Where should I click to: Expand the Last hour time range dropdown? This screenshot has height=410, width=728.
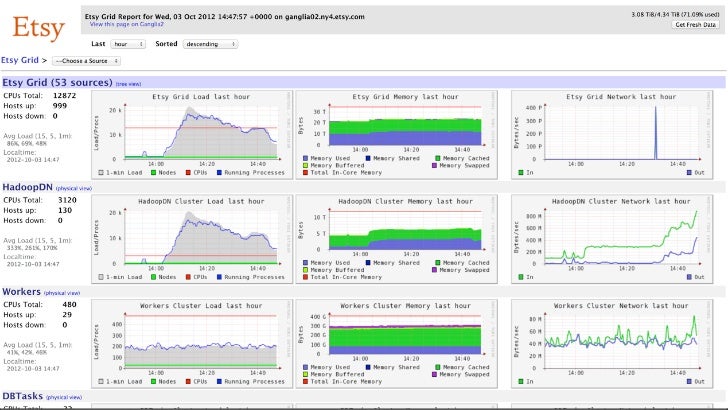pyautogui.click(x=128, y=44)
